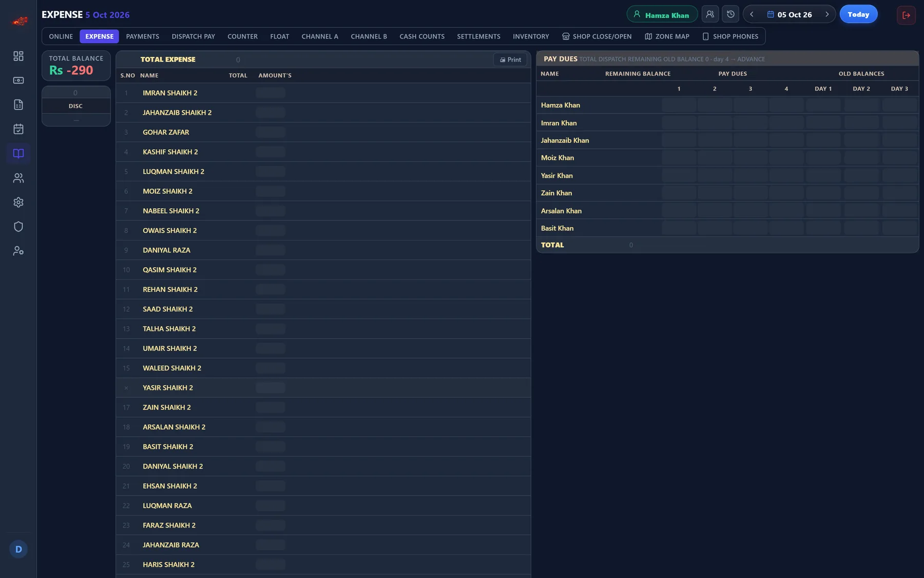924x578 pixels.
Task: Open the user settings sidebar icon
Action: [x=18, y=251]
